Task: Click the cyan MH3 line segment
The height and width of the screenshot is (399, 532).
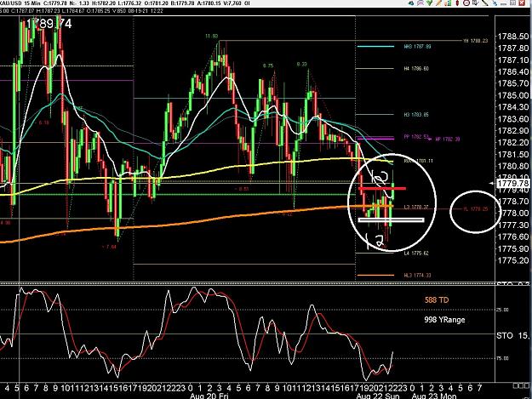Action: (375, 47)
